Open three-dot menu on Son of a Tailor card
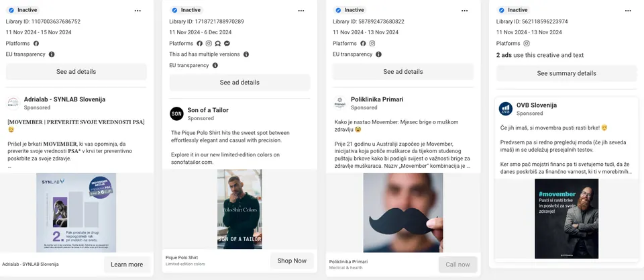This screenshot has width=644, height=280. pos(301,11)
